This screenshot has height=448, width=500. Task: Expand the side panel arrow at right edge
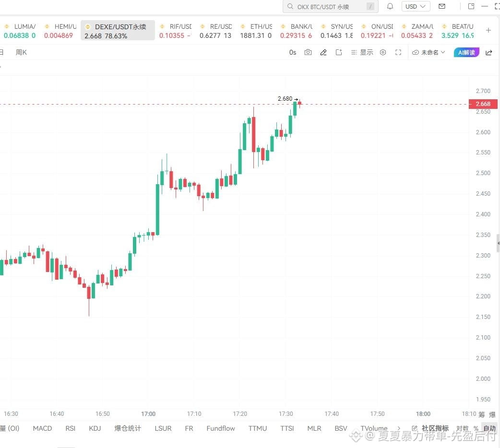coord(498,243)
